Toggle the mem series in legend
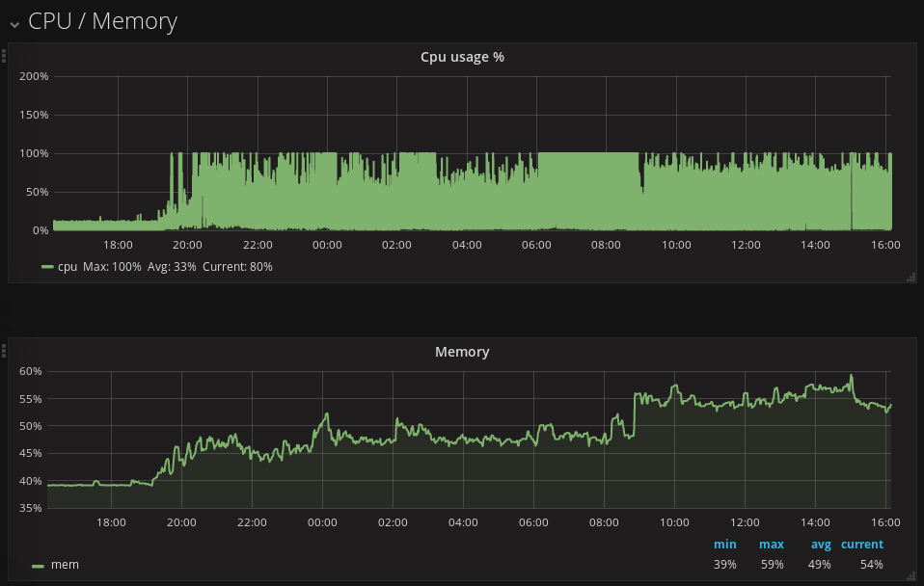This screenshot has width=924, height=586. pyautogui.click(x=65, y=565)
